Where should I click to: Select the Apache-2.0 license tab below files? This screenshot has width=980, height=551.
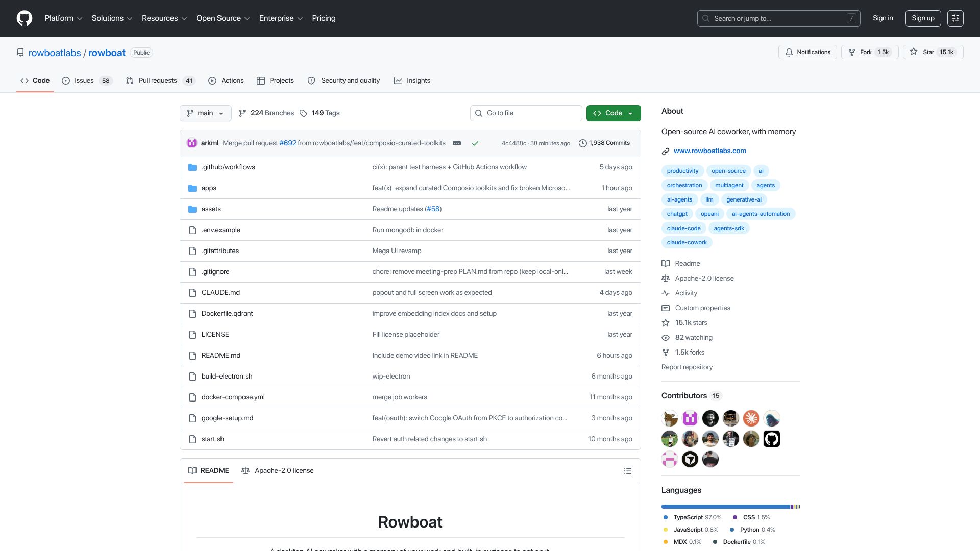coord(277,471)
